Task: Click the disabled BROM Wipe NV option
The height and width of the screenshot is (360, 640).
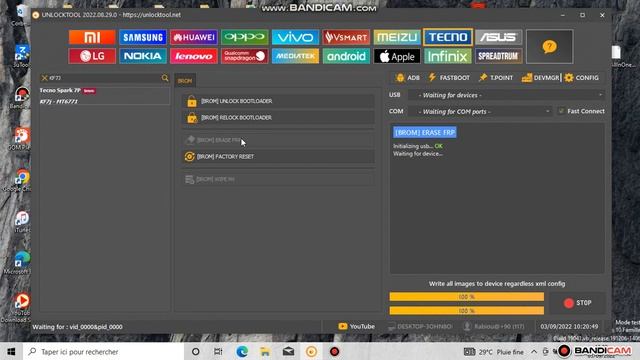Action: click(278, 179)
